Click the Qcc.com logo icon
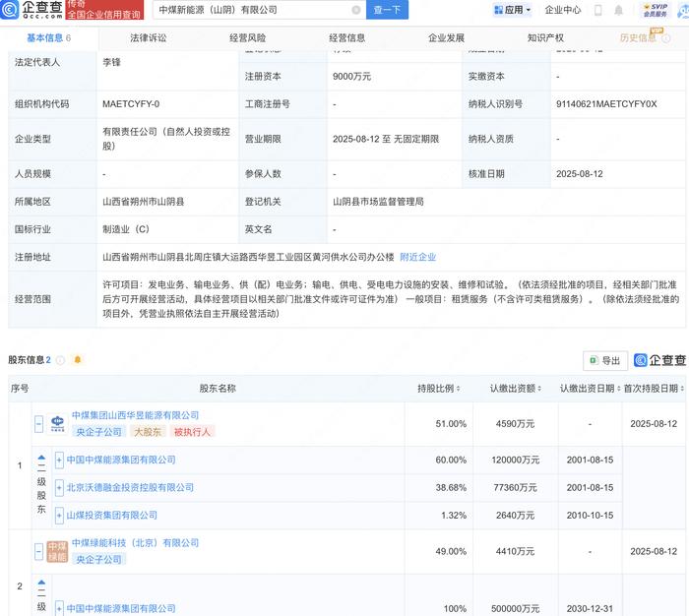Viewport: 689px width, 616px height. [x=10, y=10]
